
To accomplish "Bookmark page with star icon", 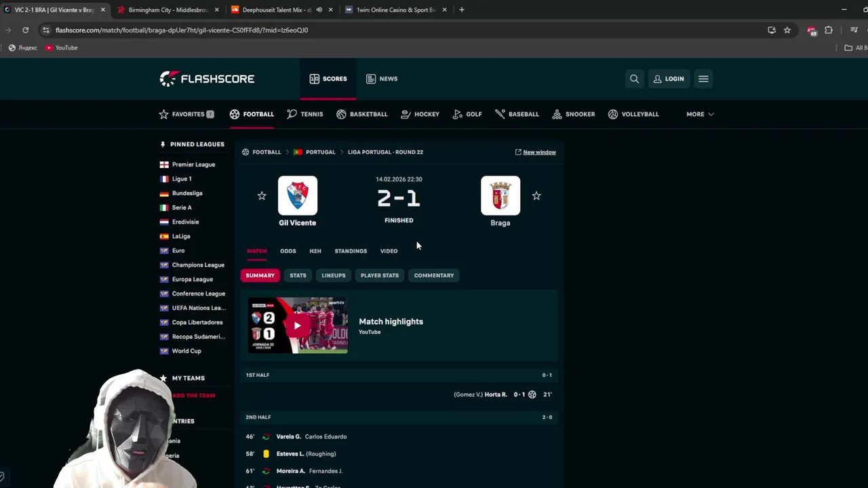I will (x=787, y=30).
